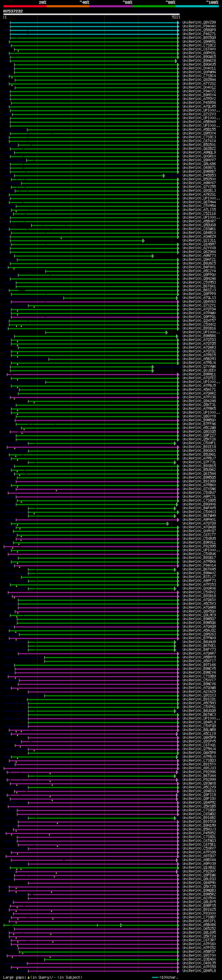Open hit UniRef100_Q58QP9
Viewport: 222px width, 980px height.
(199, 30)
